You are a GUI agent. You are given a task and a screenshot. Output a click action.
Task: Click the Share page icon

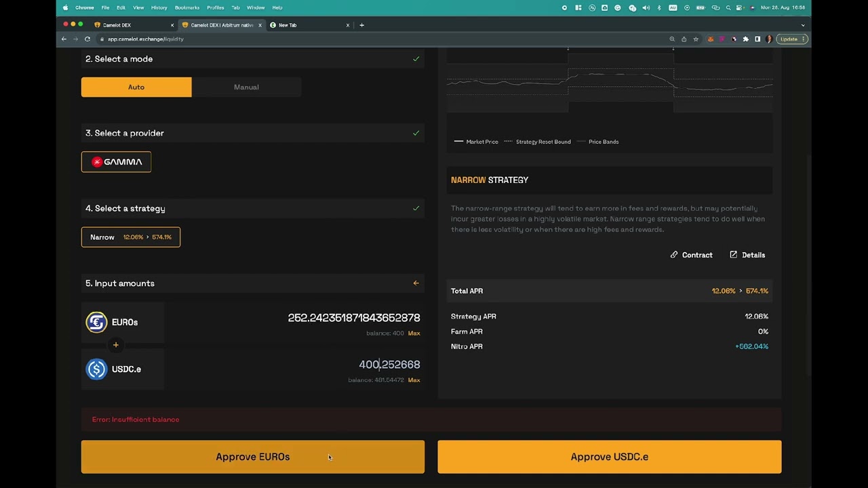684,39
